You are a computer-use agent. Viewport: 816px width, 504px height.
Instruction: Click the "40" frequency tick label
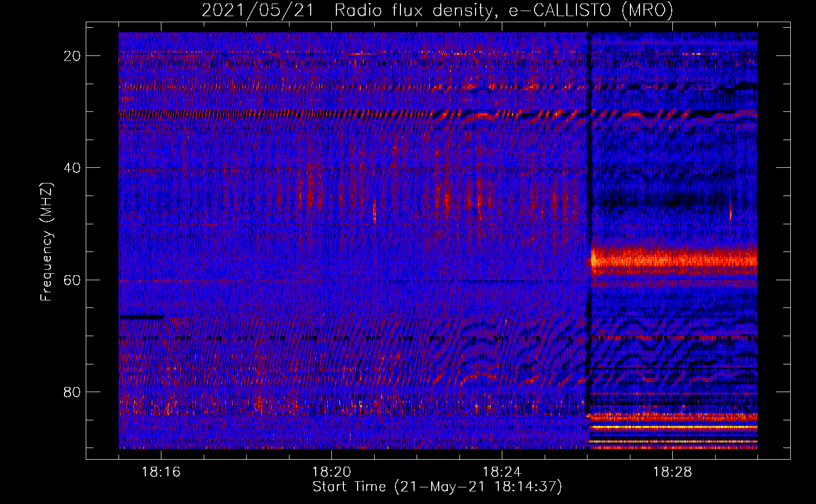pos(73,168)
